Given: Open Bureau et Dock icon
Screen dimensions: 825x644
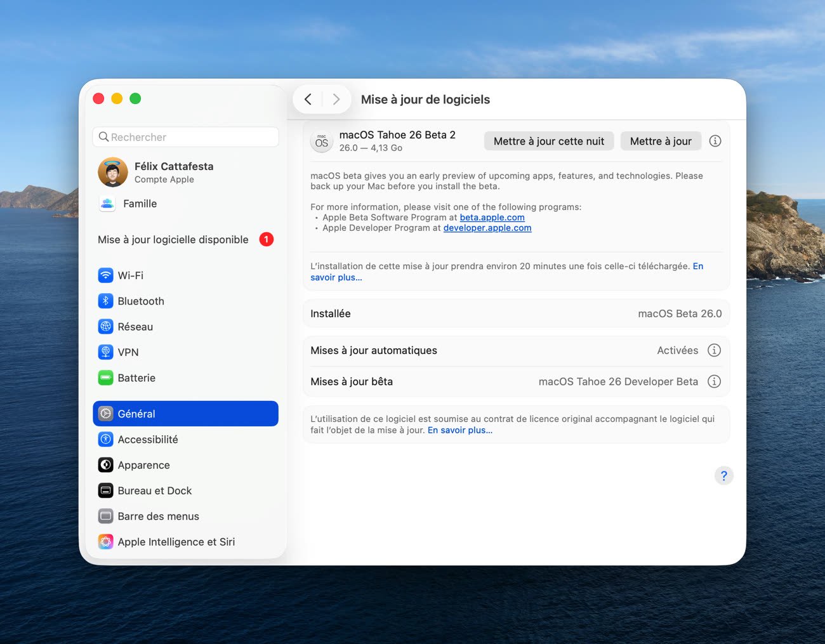Looking at the screenshot, I should click(x=106, y=490).
